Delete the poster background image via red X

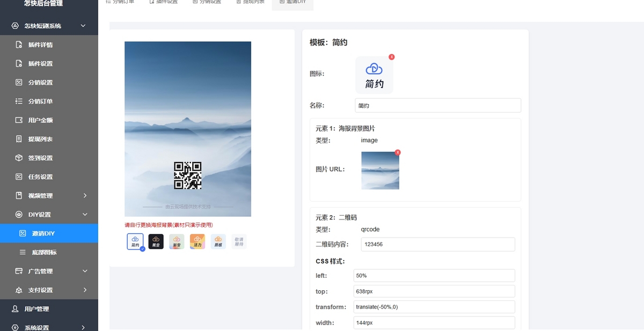pyautogui.click(x=398, y=152)
